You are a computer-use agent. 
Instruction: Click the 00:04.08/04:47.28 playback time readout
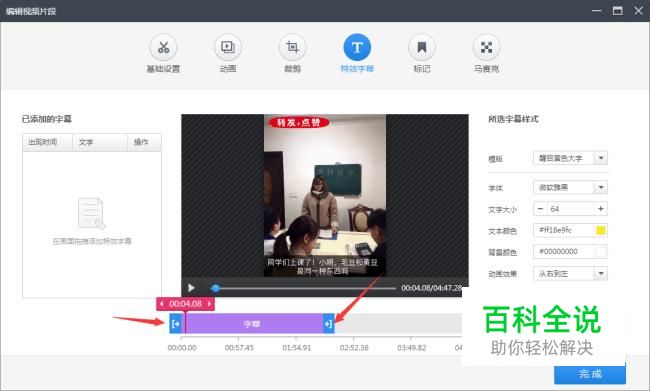431,288
